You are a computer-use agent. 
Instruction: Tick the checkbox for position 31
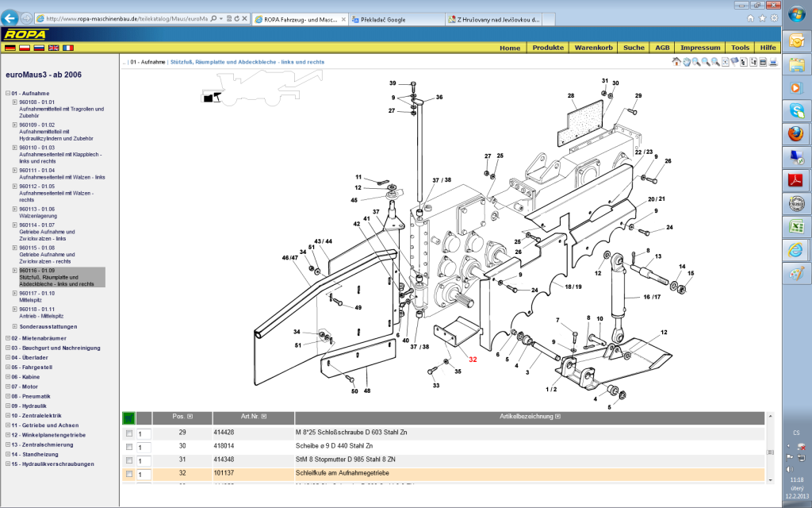(x=129, y=460)
